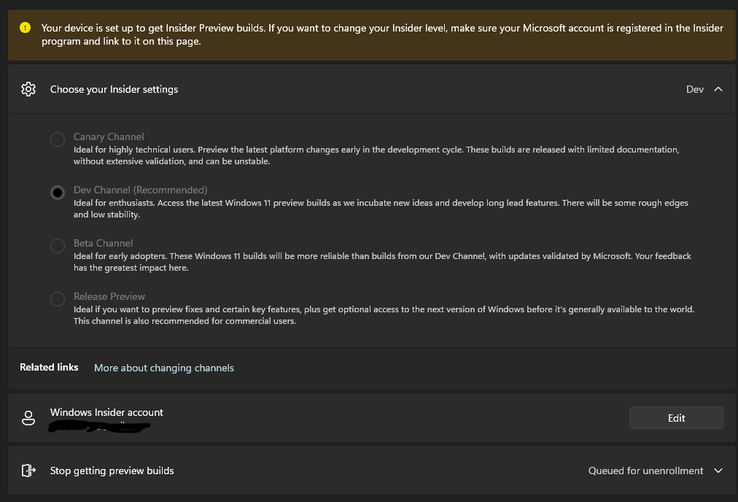Click the gear icon beside Insider settings
The image size is (738, 502).
point(28,89)
